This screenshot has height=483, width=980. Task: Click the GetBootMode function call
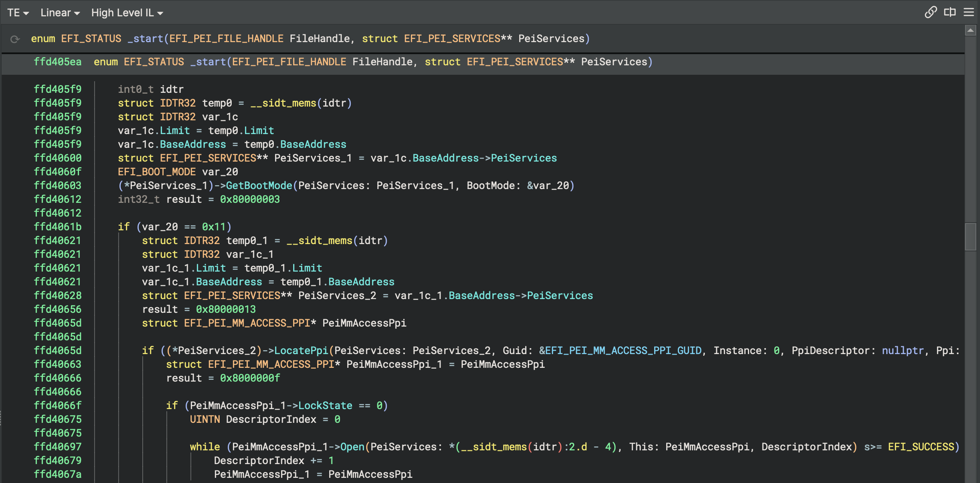click(259, 186)
